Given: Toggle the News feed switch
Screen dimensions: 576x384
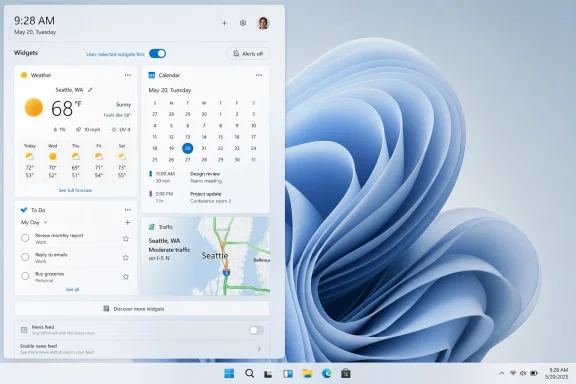Looking at the screenshot, I should pyautogui.click(x=256, y=330).
